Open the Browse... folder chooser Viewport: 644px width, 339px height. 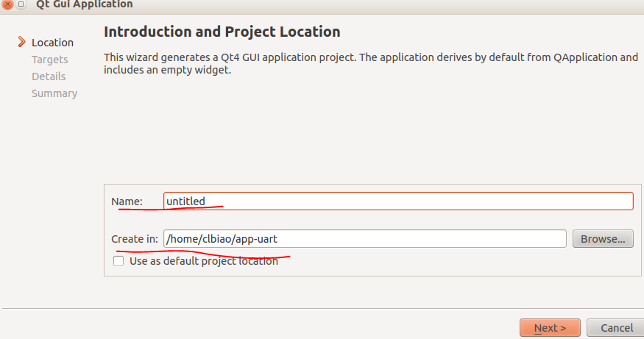tap(603, 239)
